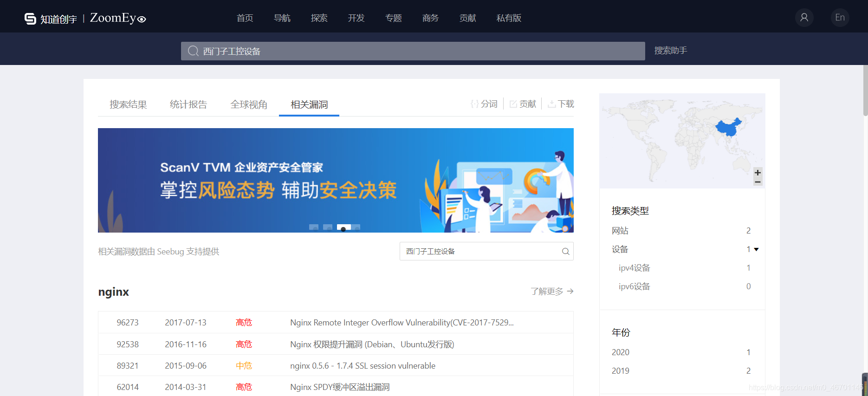Click vulnerability ID 89321
This screenshot has height=396, width=868.
128,366
